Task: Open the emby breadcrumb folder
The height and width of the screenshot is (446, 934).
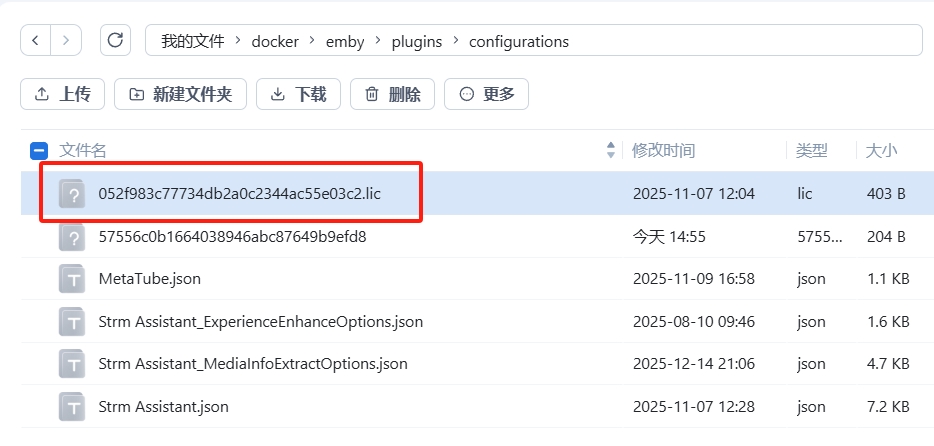Action: coord(345,41)
